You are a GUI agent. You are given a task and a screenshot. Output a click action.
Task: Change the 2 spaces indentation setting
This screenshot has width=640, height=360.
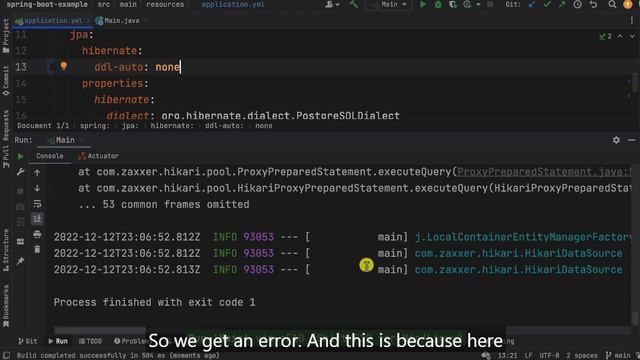tap(582, 356)
